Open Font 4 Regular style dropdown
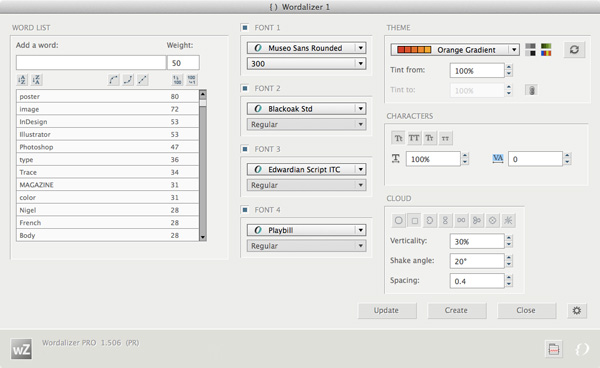Image resolution: width=600 pixels, height=368 pixels. tap(307, 246)
